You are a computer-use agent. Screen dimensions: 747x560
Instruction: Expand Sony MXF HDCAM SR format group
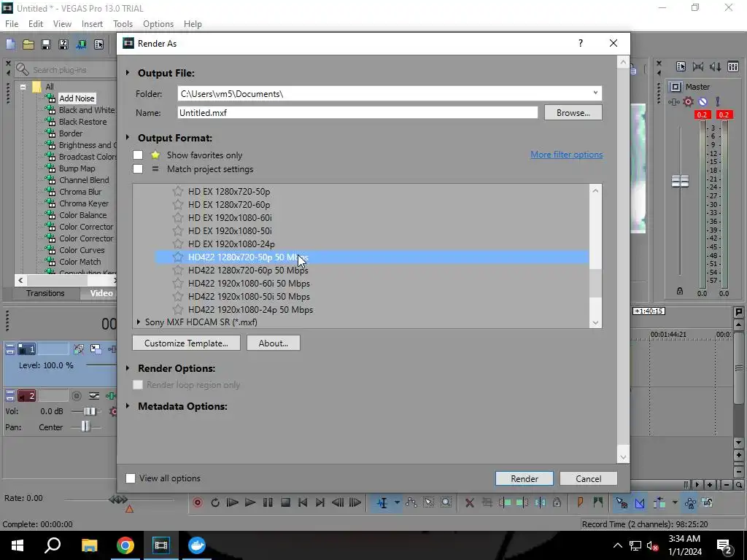139,322
